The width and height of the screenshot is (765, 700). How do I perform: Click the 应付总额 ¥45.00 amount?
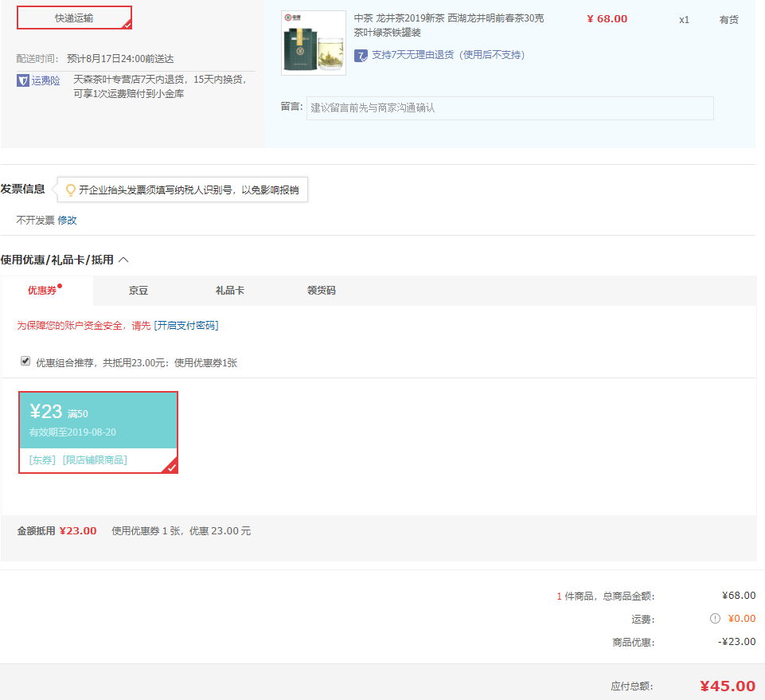click(728, 686)
